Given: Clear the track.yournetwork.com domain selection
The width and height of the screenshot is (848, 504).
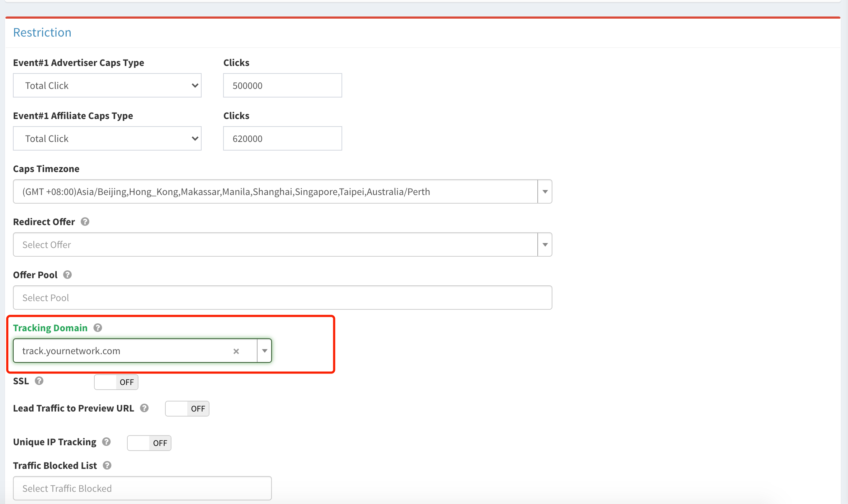Looking at the screenshot, I should (236, 351).
